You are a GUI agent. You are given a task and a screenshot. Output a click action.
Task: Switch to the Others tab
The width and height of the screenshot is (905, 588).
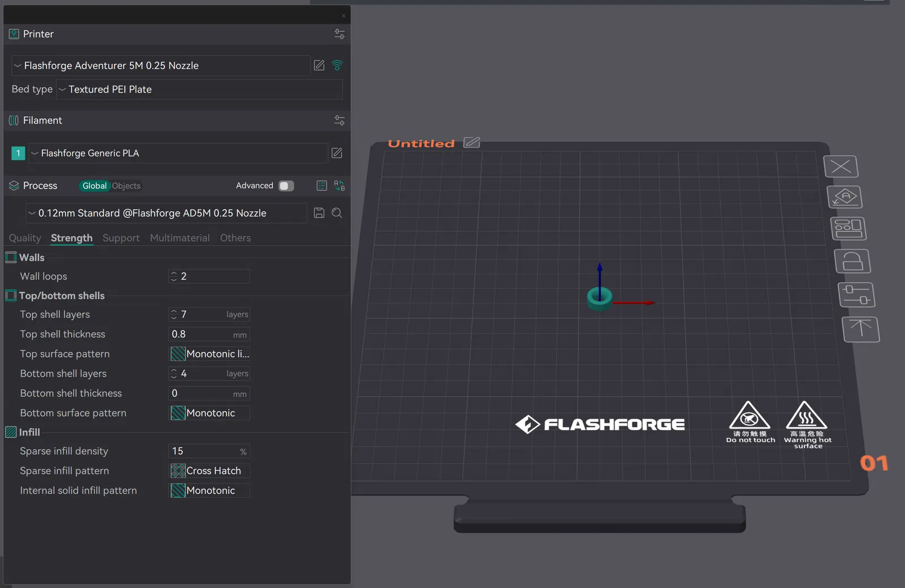tap(235, 238)
